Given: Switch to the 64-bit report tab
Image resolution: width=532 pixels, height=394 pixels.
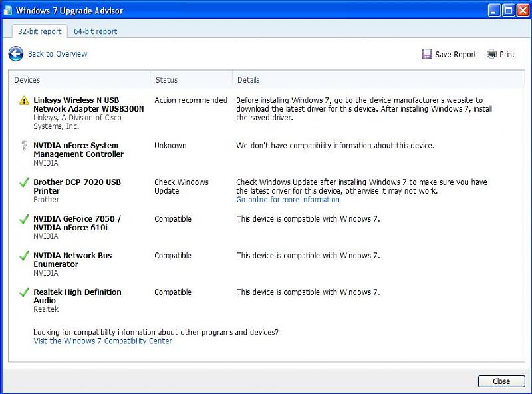Looking at the screenshot, I should pyautogui.click(x=95, y=31).
